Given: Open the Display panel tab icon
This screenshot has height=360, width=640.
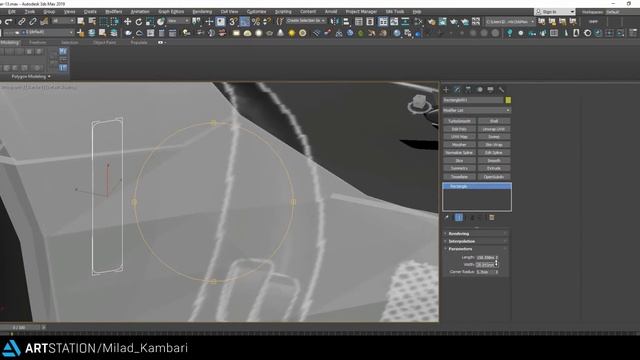Looking at the screenshot, I should tap(490, 89).
